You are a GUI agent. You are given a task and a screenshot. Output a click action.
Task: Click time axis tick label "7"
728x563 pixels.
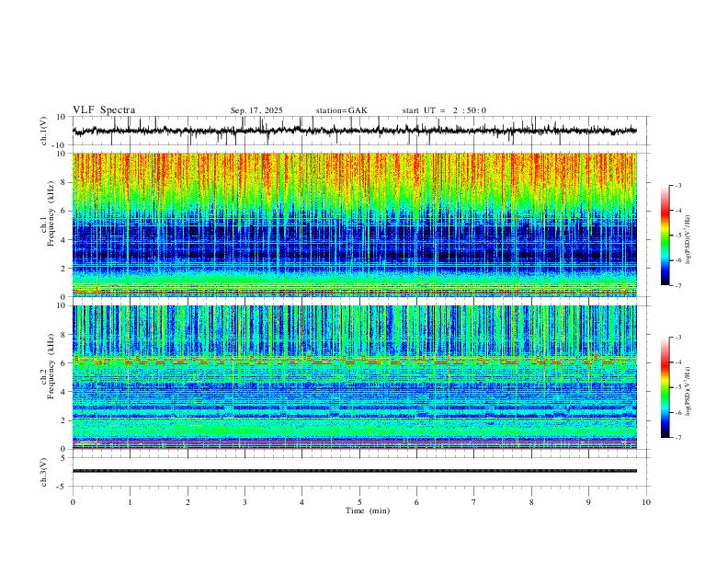474,502
